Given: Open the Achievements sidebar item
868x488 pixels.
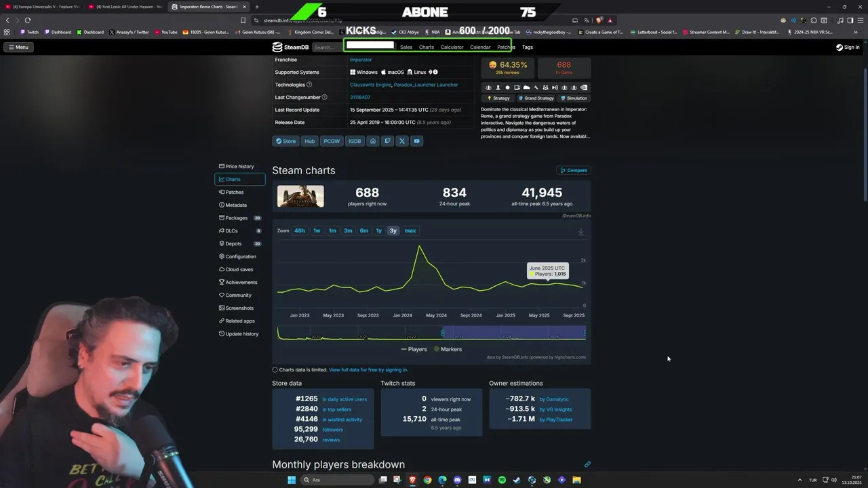Looking at the screenshot, I should pyautogui.click(x=239, y=282).
